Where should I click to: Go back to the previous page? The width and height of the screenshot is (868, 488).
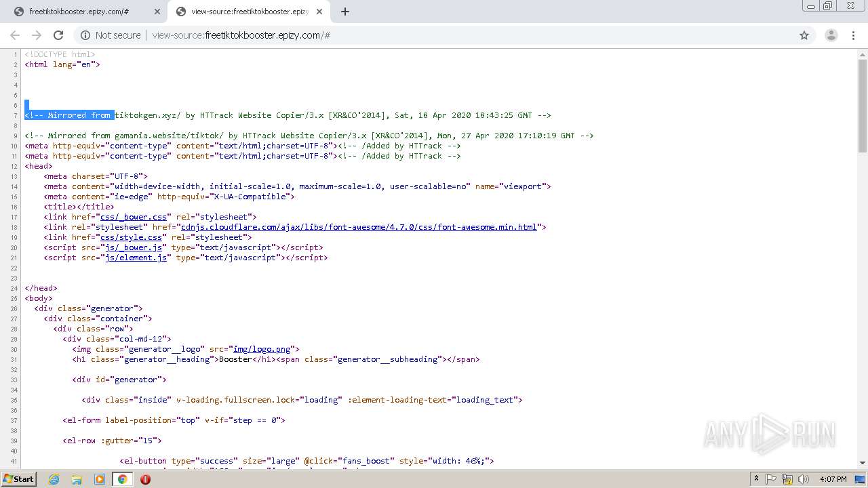(x=15, y=35)
